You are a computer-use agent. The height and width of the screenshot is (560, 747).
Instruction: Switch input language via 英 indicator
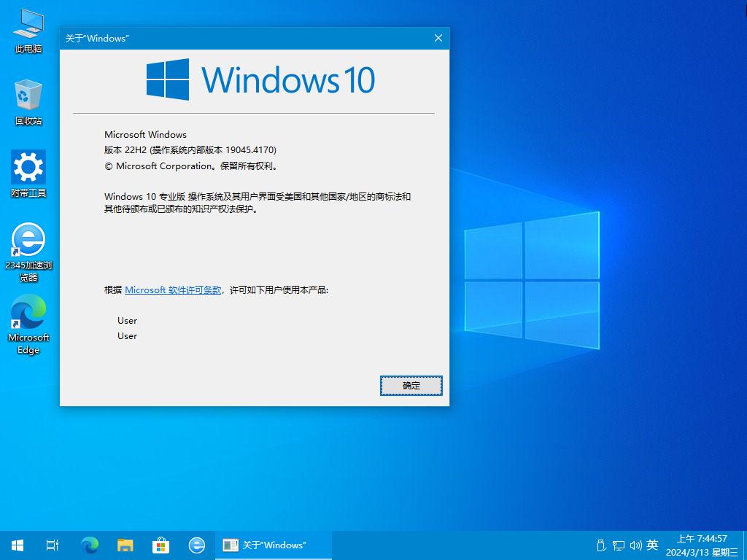click(x=653, y=545)
